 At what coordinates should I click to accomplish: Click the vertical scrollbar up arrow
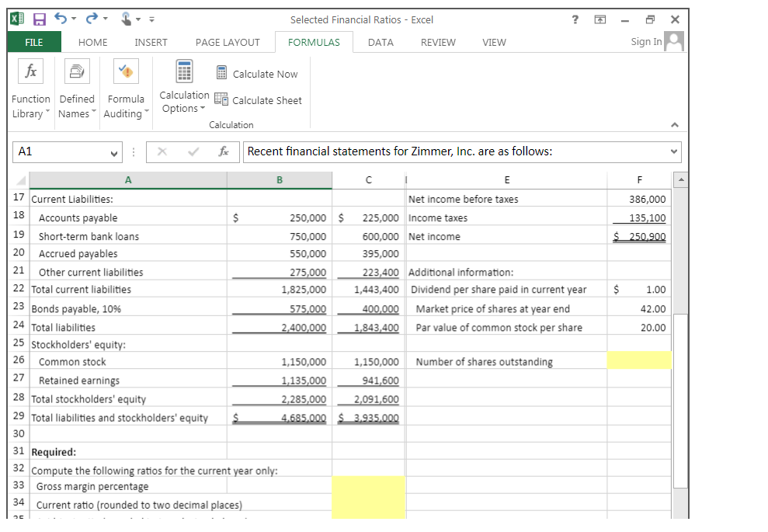[681, 180]
